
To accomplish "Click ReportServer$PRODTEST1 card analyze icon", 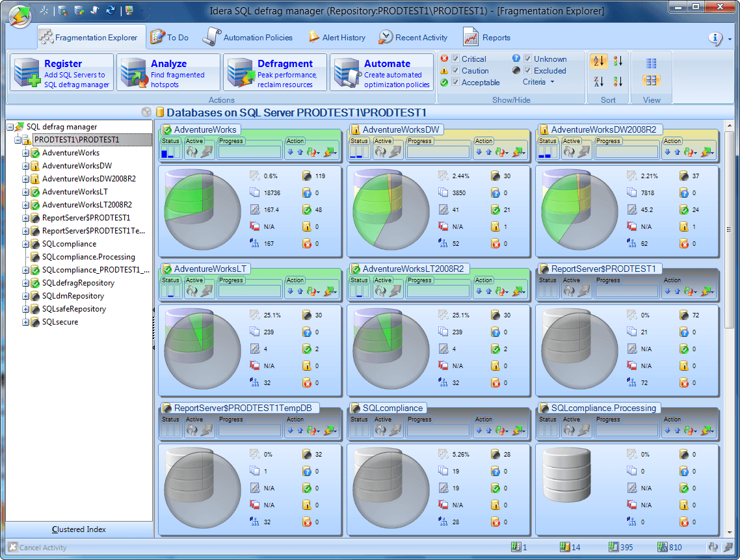I will (x=689, y=291).
